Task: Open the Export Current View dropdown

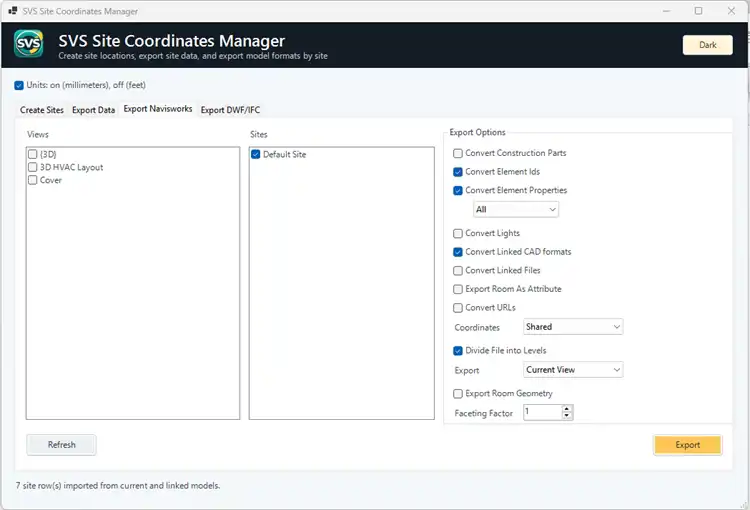Action: [x=573, y=370]
